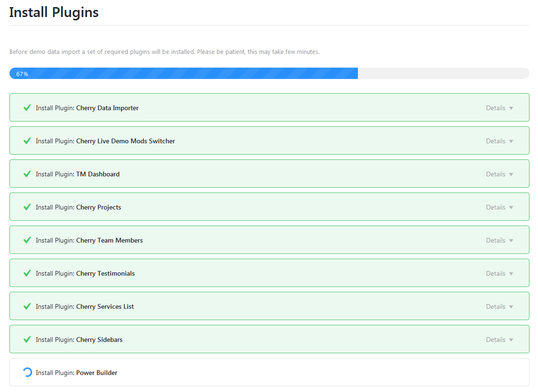Open the TM Dashboard Details dropdown
The width and height of the screenshot is (538, 392).
click(499, 174)
